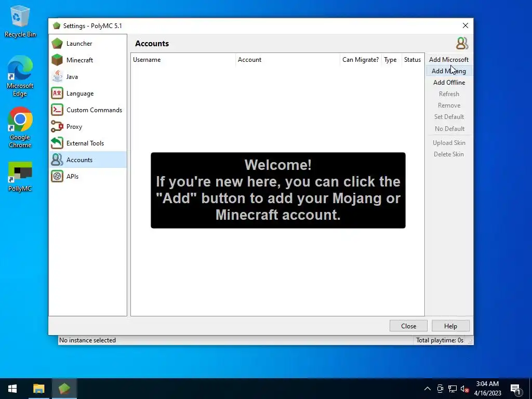
Task: Open the Language settings page
Action: point(88,94)
